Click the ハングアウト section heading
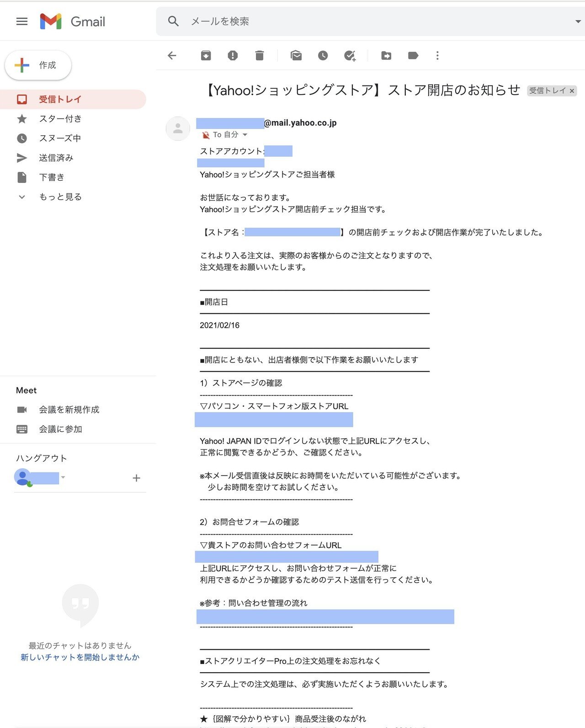Viewport: 585px width, 728px height. click(x=42, y=458)
